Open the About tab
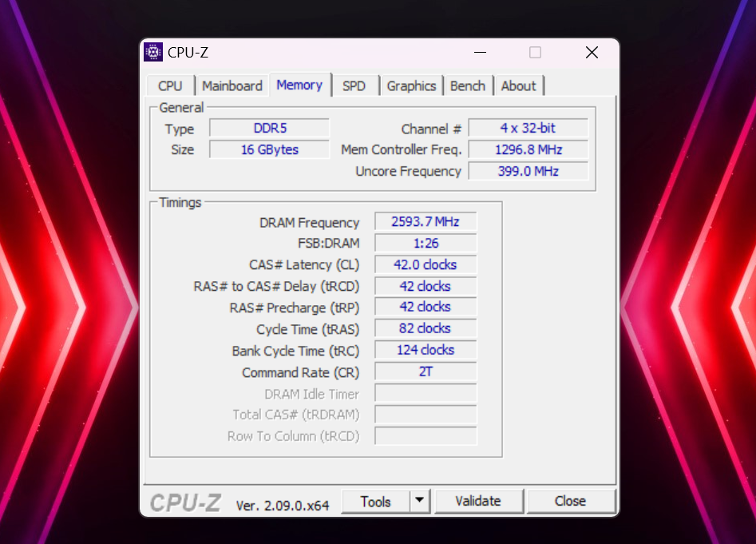 [518, 85]
